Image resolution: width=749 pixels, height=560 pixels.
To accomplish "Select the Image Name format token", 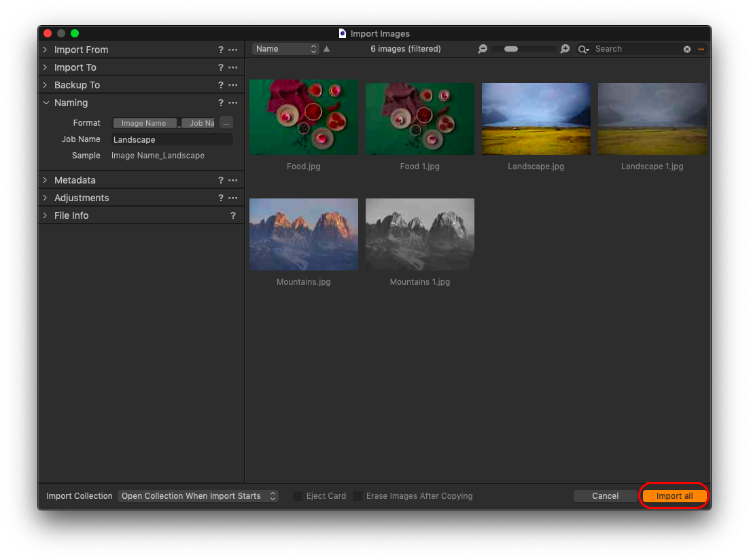I will pyautogui.click(x=145, y=123).
